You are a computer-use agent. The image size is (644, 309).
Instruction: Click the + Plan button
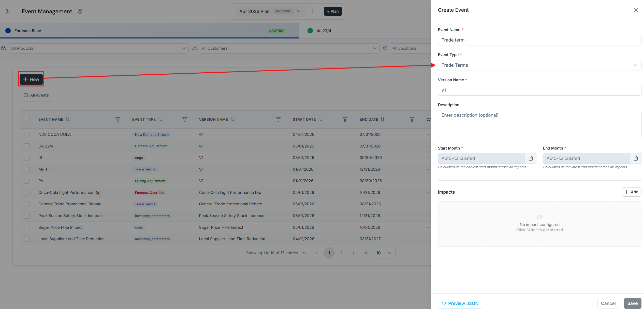coord(333,11)
